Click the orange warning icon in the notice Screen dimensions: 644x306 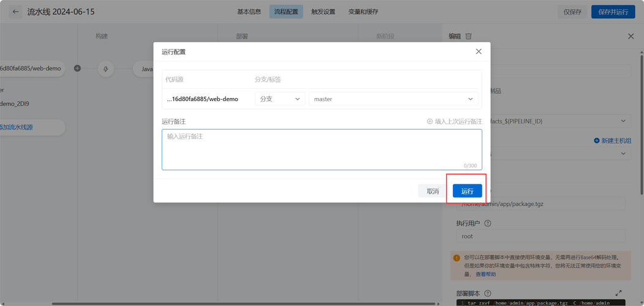457,258
